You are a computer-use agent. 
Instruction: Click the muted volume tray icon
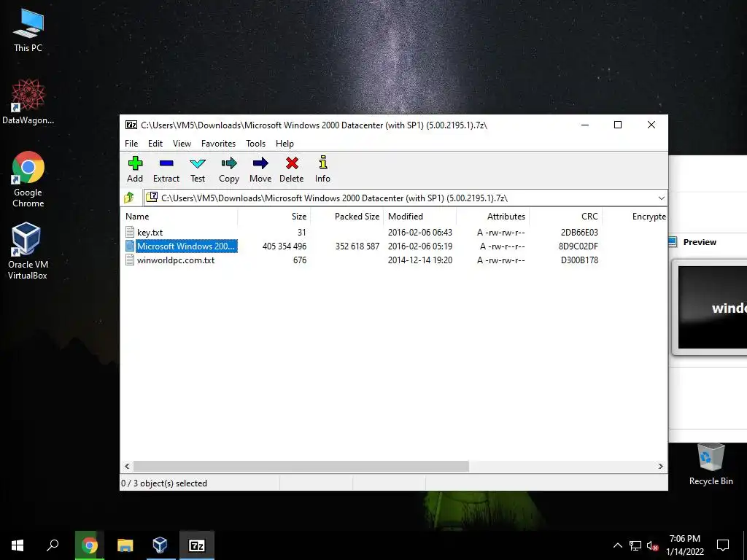653,545
